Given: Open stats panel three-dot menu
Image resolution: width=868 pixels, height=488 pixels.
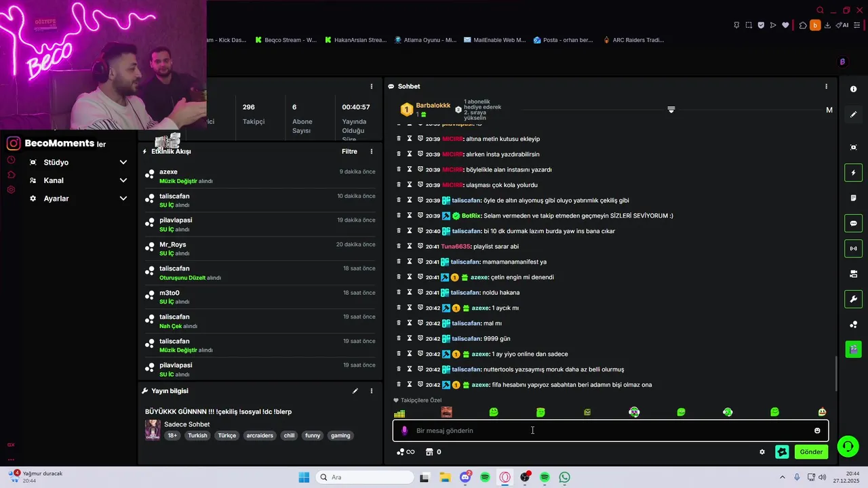Looking at the screenshot, I should click(372, 86).
